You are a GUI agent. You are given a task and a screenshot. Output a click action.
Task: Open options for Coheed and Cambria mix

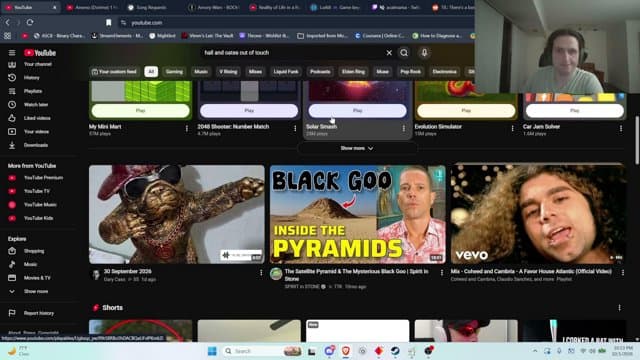click(x=623, y=272)
